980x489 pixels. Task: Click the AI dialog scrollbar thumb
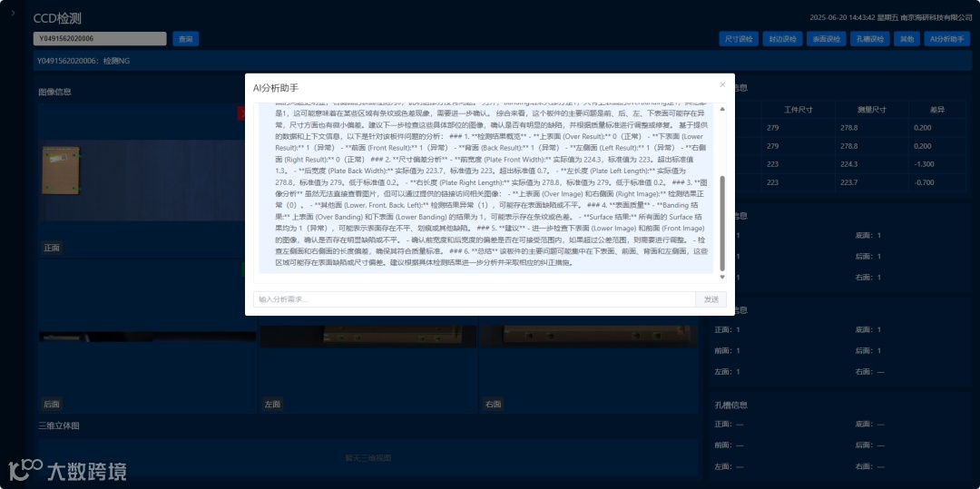coord(722,223)
